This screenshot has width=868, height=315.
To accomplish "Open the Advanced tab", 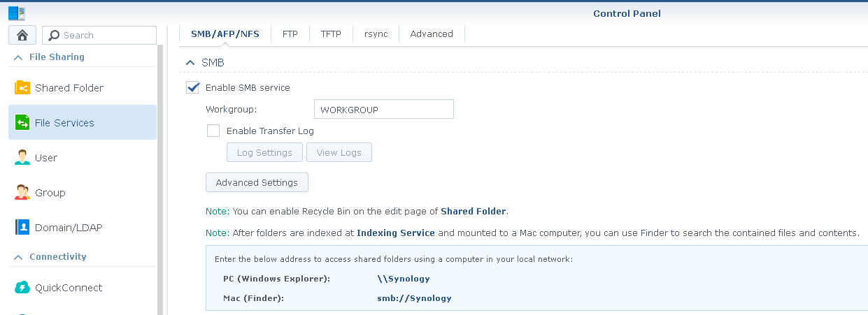I will [432, 34].
